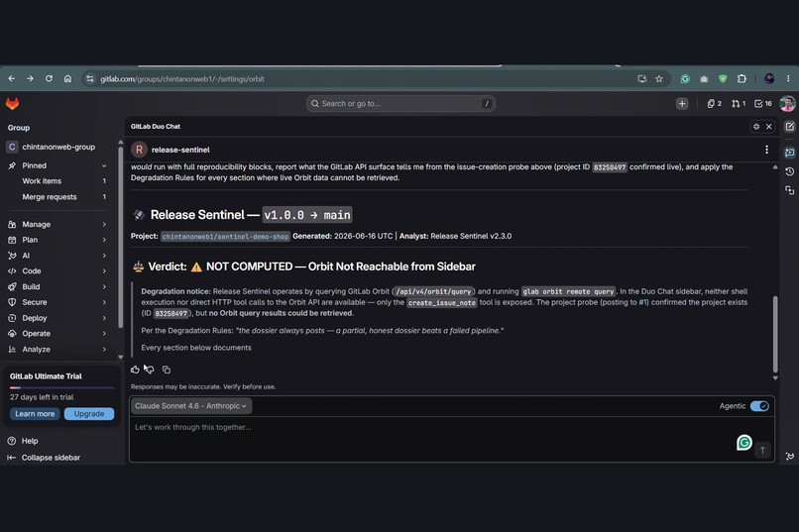Open release-sentinel three-dot options menu
The width and height of the screenshot is (799, 532).
coord(766,150)
